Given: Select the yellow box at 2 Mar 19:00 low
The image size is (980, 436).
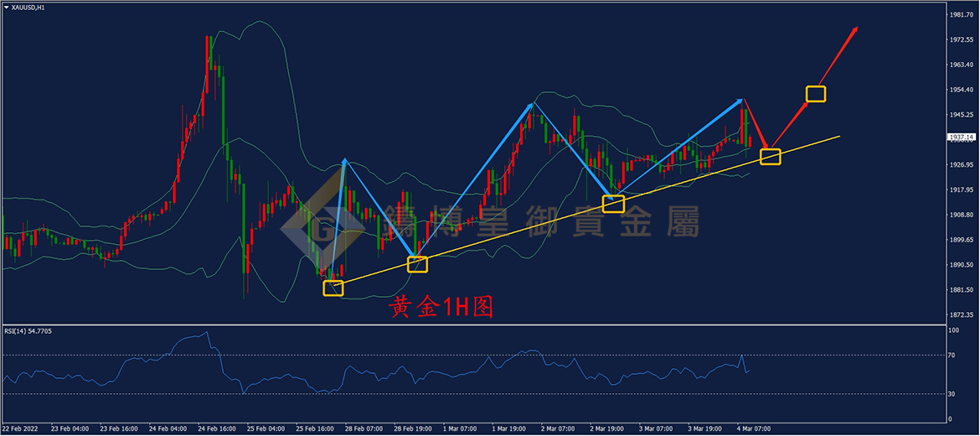Looking at the screenshot, I should click(613, 204).
